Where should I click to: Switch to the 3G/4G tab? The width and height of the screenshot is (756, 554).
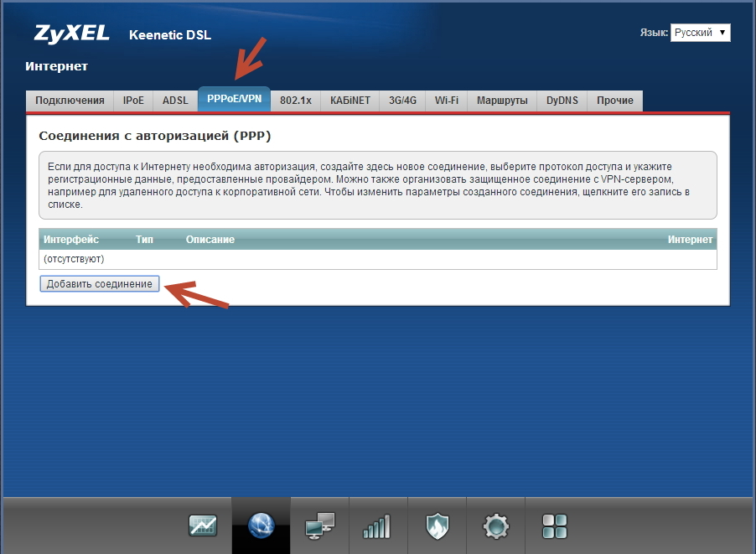tap(402, 101)
